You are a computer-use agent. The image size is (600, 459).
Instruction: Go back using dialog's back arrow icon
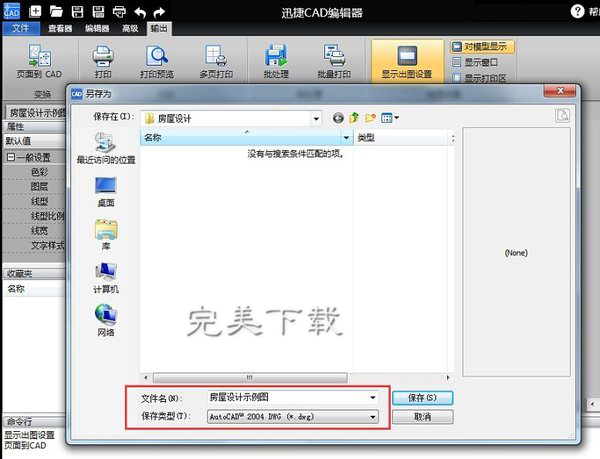click(x=338, y=118)
